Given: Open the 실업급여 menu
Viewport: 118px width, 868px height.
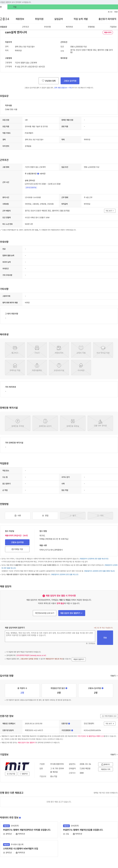Looking at the screenshot, I should pos(59,19).
